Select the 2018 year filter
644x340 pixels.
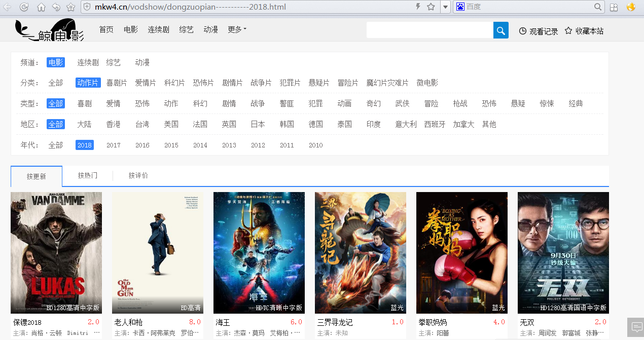pyautogui.click(x=84, y=145)
